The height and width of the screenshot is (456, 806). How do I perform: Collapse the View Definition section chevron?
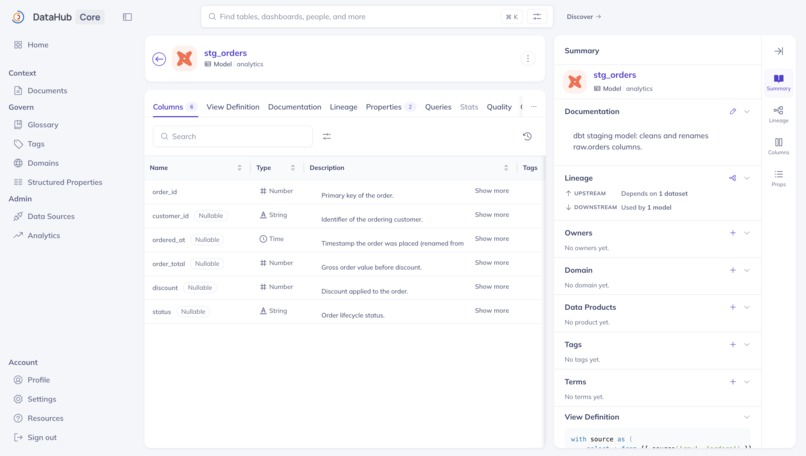(747, 417)
